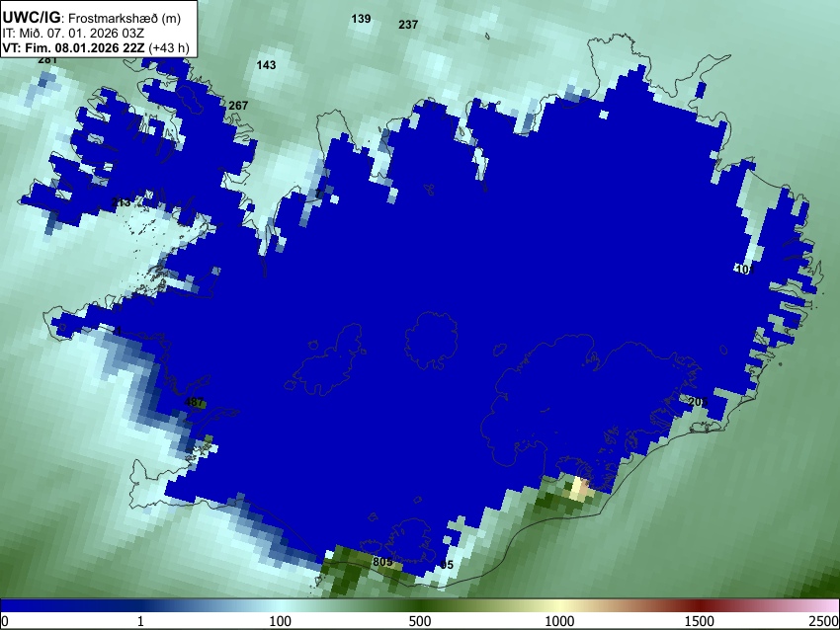Viewport: 840px width, 630px height.
Task: Click the UWC/IG Frostmarkshæð title text
Action: 92,18
